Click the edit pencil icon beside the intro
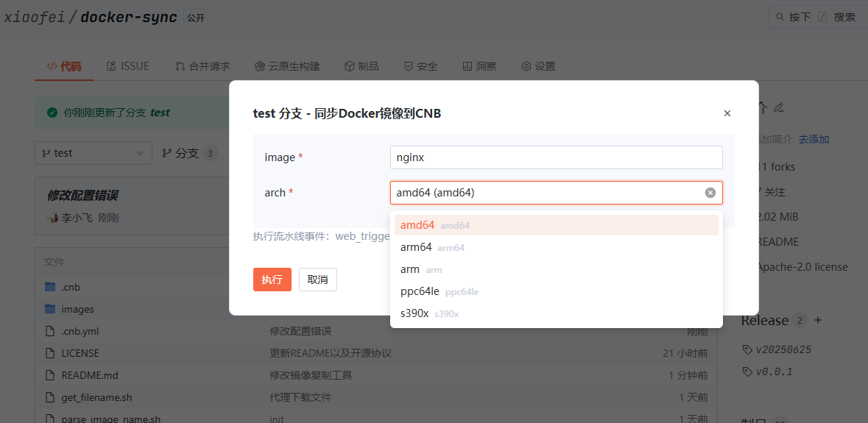The image size is (868, 423). tap(779, 107)
